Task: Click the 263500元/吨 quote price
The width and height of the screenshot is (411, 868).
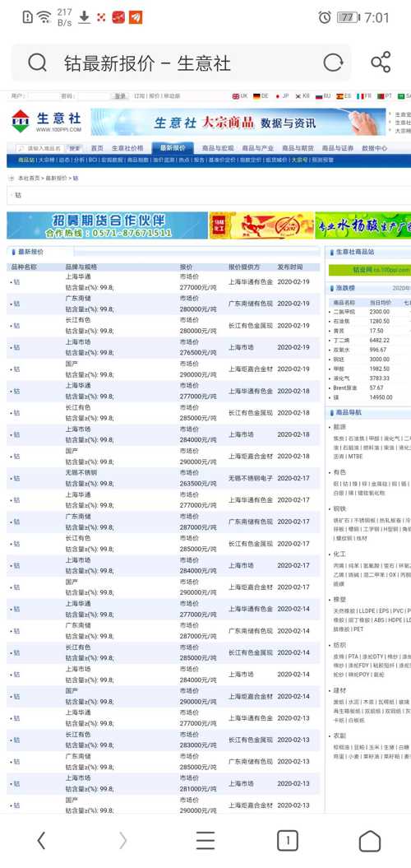Action: (198, 483)
